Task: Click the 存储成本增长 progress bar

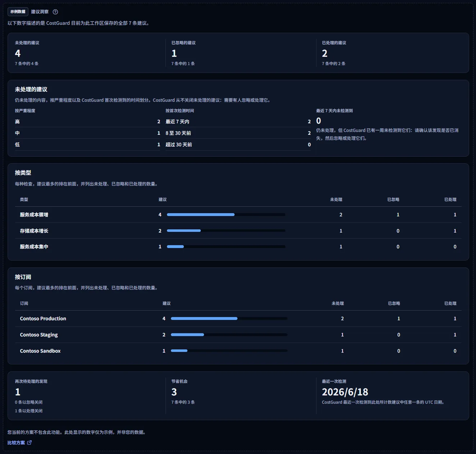Action: pos(226,231)
